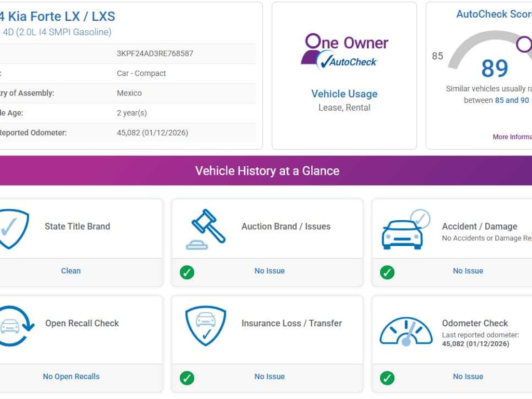
Task: Click the State Title Brand shield icon
Action: point(12,229)
